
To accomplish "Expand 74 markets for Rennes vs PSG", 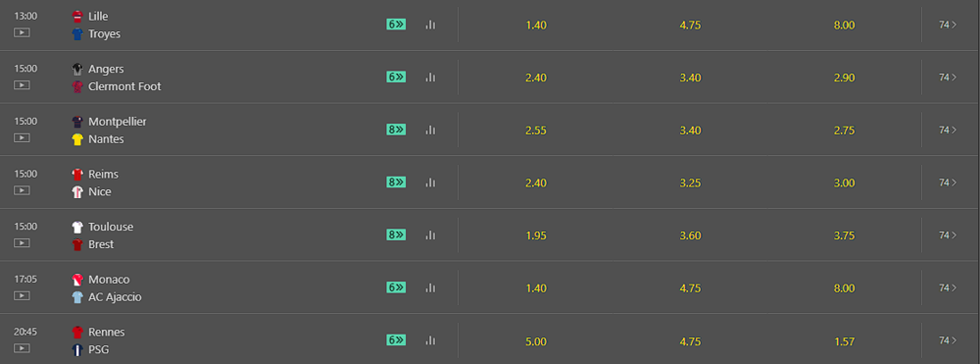I will pyautogui.click(x=948, y=340).
